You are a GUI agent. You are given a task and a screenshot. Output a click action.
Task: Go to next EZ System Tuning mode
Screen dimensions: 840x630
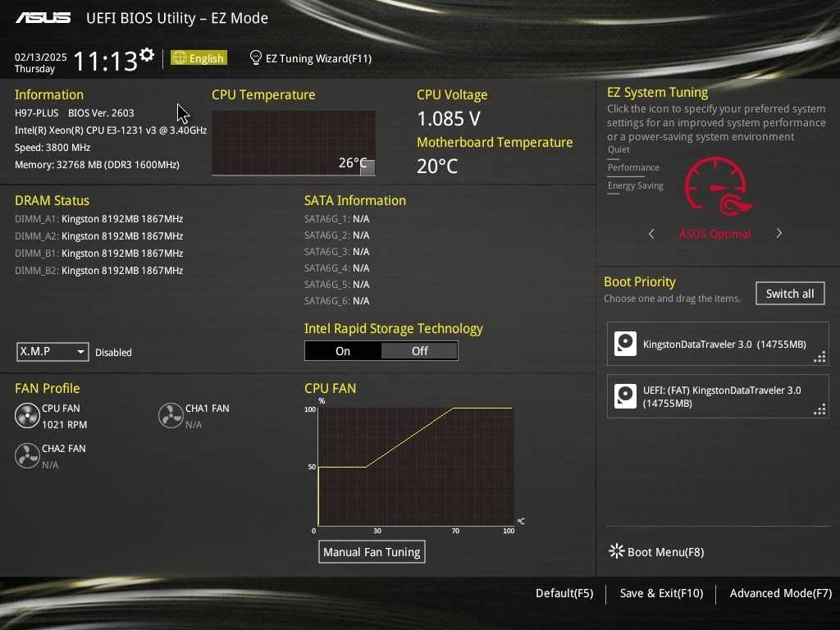pyautogui.click(x=779, y=233)
